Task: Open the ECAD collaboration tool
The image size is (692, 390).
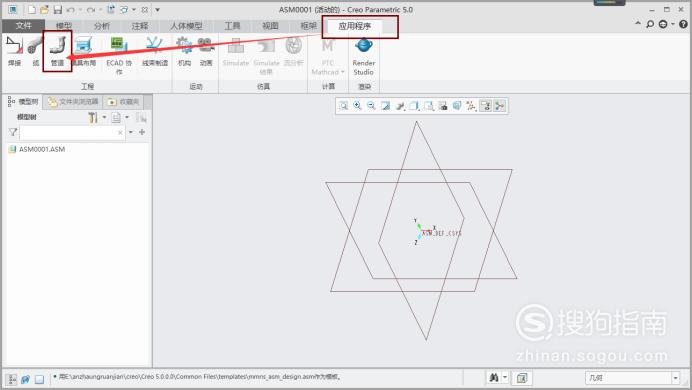Action: pos(119,56)
